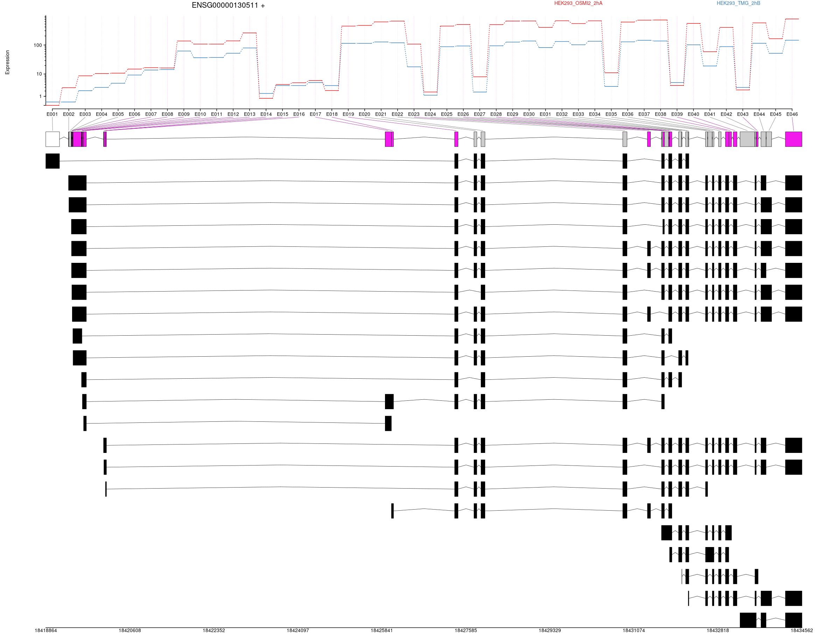Select the HEK293_TMG_2hB legend label
The image size is (840, 637).
click(x=738, y=3)
